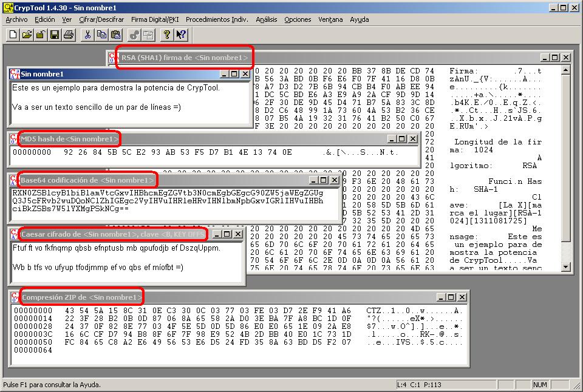The image size is (583, 392).
Task: Click the yellow question mark Help icon
Action: (166, 35)
